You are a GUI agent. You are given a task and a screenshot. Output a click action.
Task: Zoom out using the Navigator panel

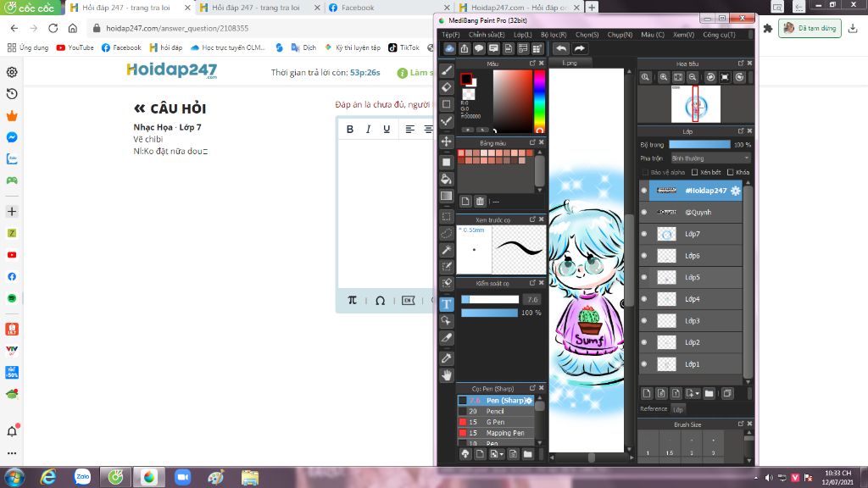693,77
